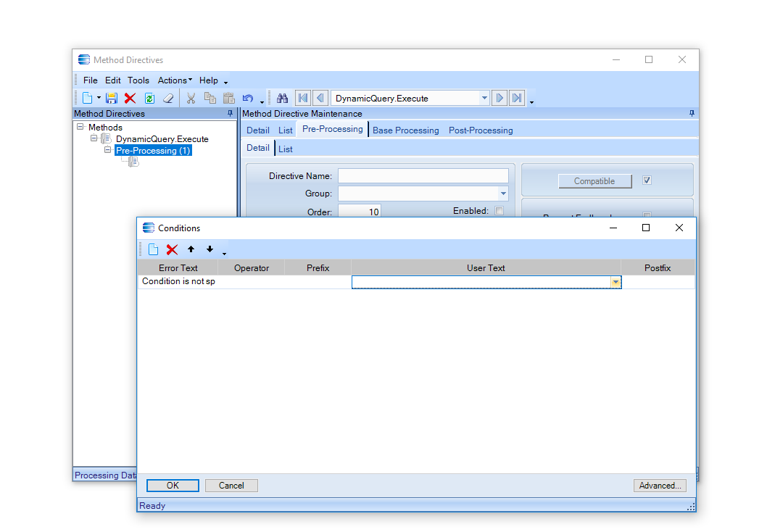Open the Actions menu

pyautogui.click(x=175, y=80)
